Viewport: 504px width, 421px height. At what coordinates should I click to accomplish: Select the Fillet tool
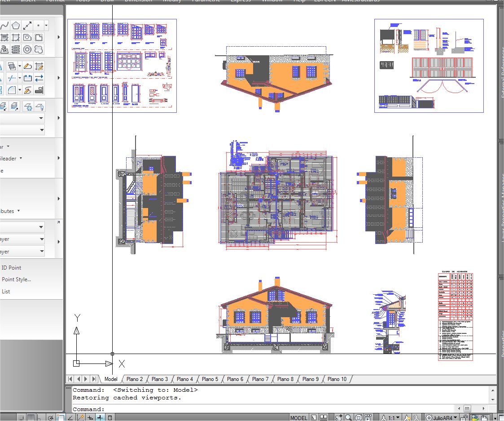pyautogui.click(x=12, y=90)
